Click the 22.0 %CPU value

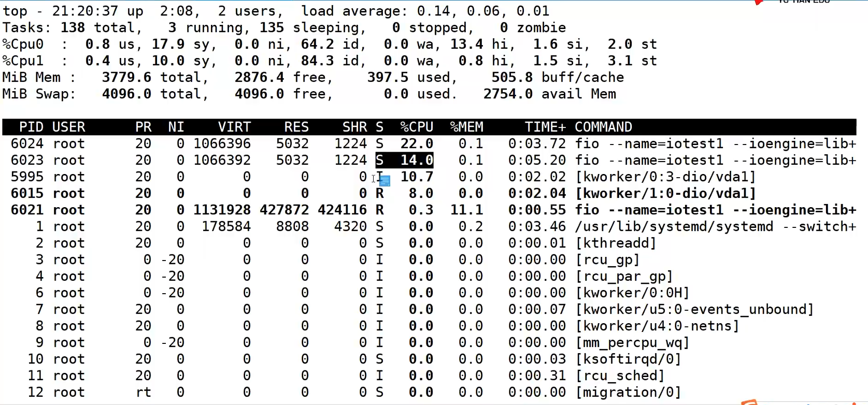click(x=417, y=143)
